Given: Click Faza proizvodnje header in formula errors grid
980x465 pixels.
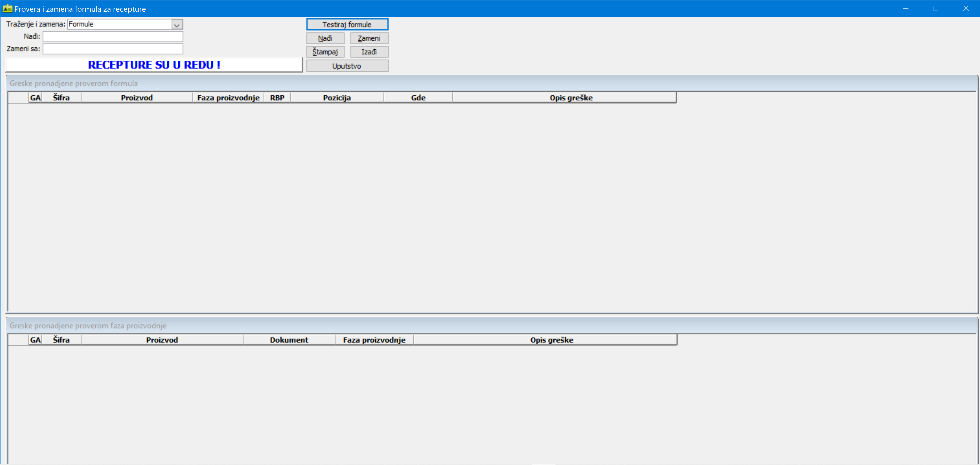Looking at the screenshot, I should (x=228, y=98).
